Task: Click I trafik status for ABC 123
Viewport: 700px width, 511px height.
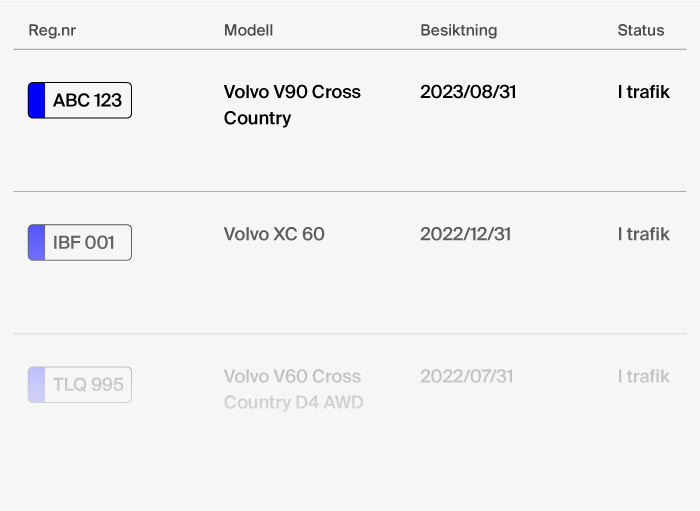Action: (644, 92)
